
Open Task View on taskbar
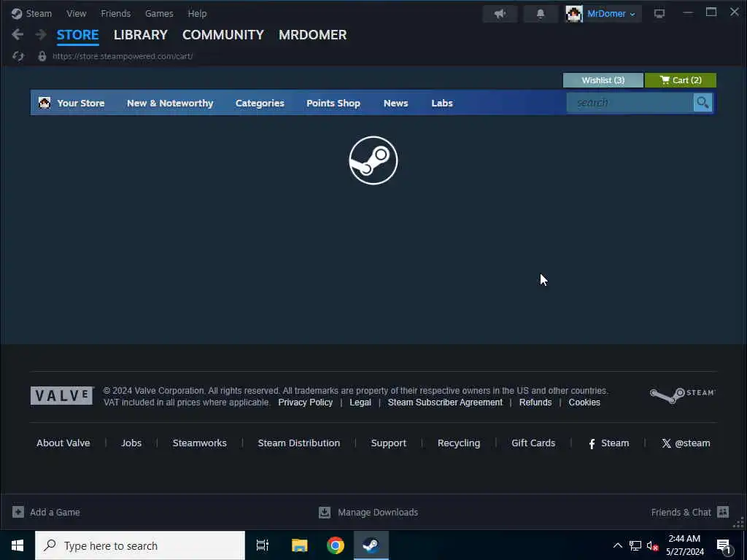[x=263, y=545]
